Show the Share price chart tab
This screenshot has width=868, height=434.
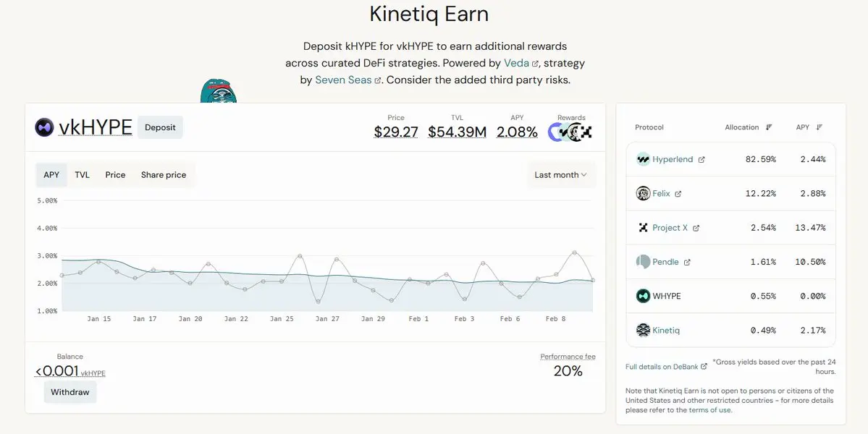coord(164,175)
